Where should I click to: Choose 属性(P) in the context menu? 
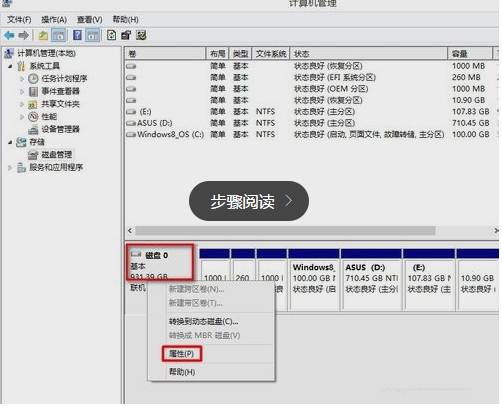[x=182, y=354]
